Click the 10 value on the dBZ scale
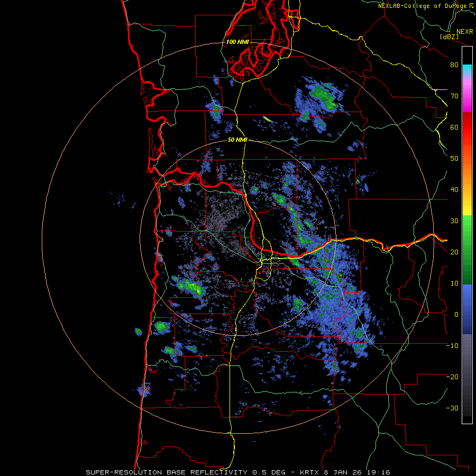This screenshot has width=476, height=476. [x=454, y=283]
